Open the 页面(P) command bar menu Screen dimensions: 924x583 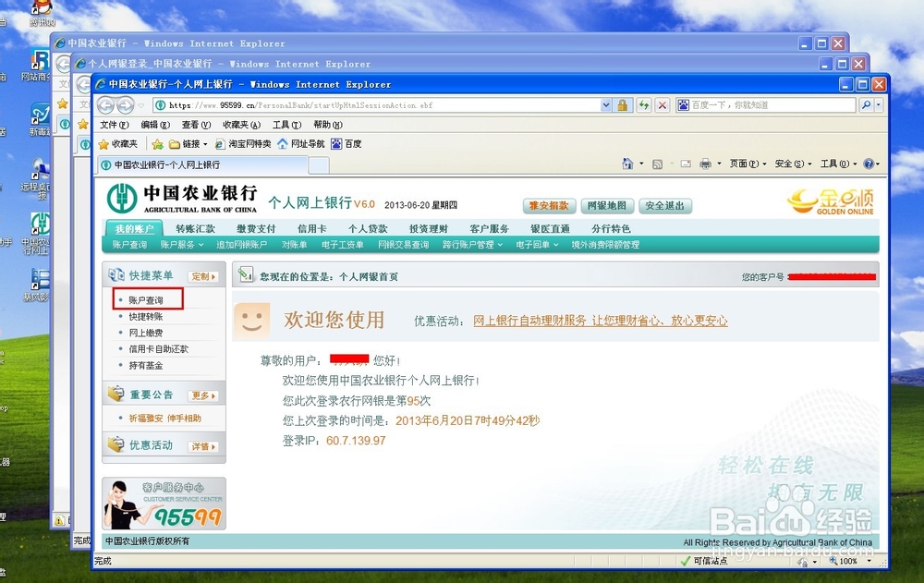[x=748, y=164]
